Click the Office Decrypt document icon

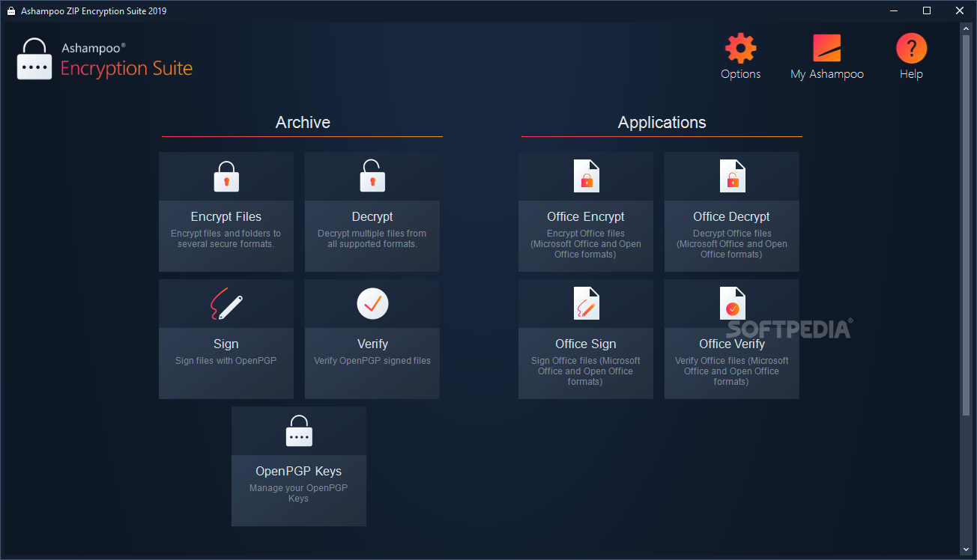(x=732, y=176)
